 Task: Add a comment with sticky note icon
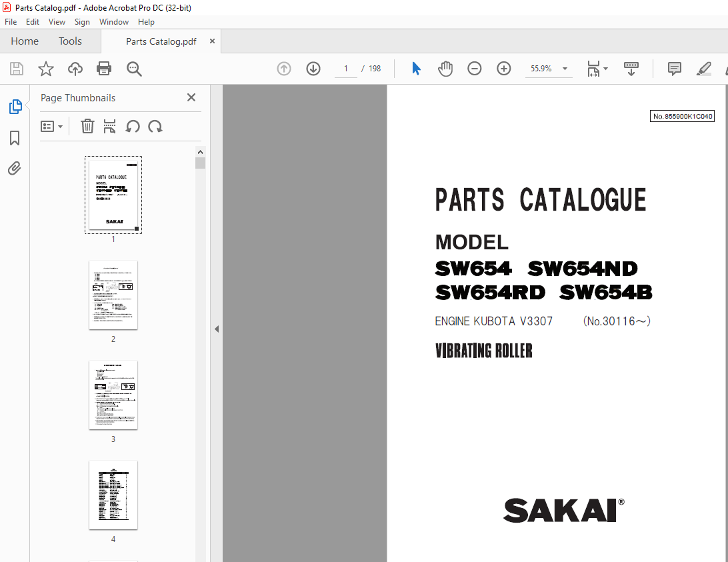(674, 69)
